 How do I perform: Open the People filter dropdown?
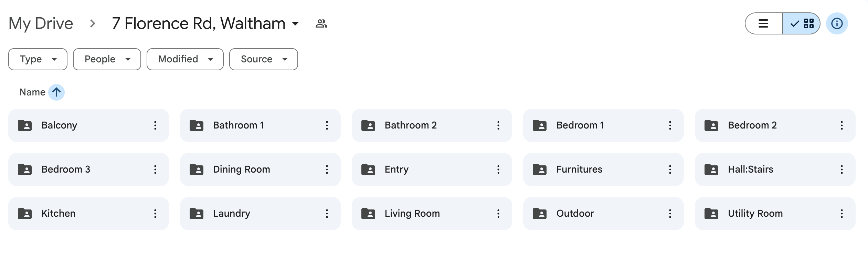pyautogui.click(x=107, y=59)
